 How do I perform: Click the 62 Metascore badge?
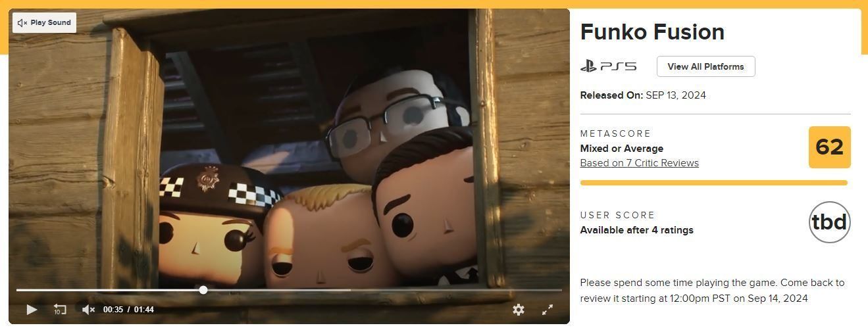coord(829,147)
